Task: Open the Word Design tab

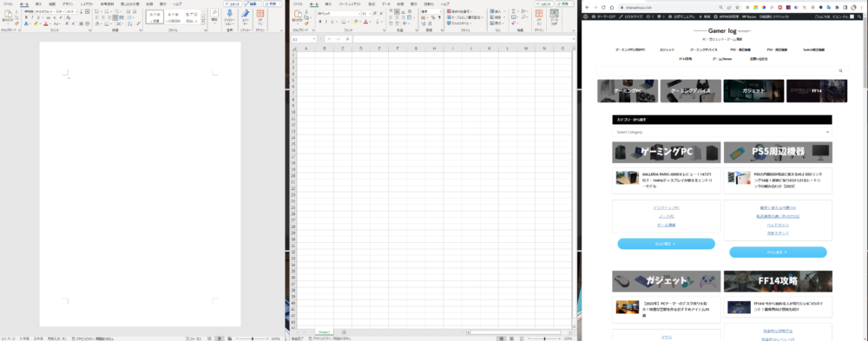Action: click(67, 3)
